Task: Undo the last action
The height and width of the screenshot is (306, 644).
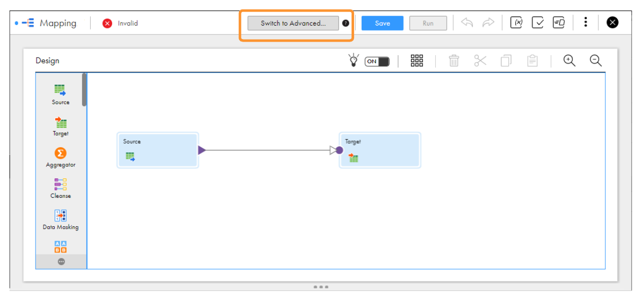Action: coord(467,23)
